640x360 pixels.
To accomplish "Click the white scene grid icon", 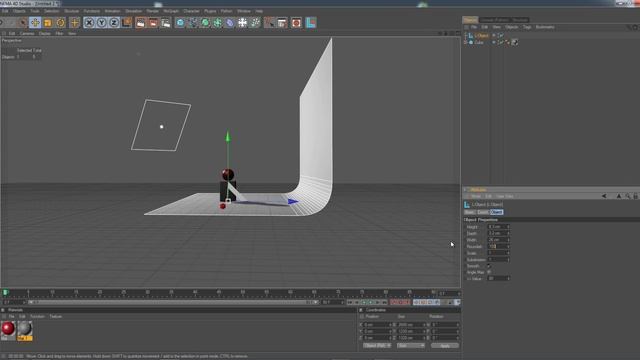I will point(242,23).
